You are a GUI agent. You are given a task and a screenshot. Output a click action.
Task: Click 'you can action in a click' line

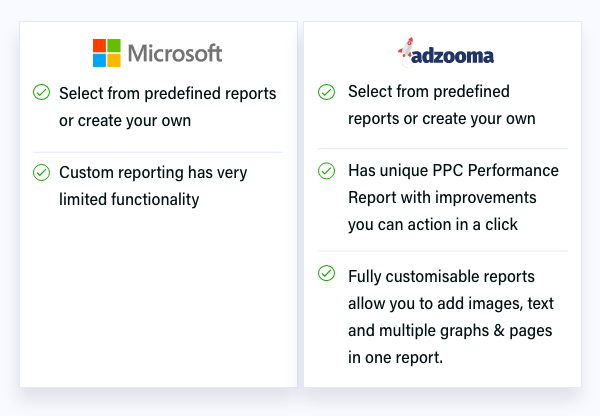tap(433, 225)
